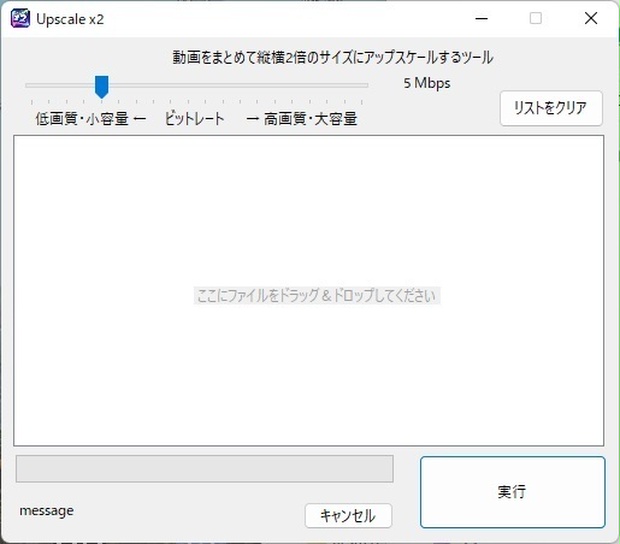Viewport: 620px width, 544px height.
Task: Click the ビットレート label
Action: (x=195, y=118)
